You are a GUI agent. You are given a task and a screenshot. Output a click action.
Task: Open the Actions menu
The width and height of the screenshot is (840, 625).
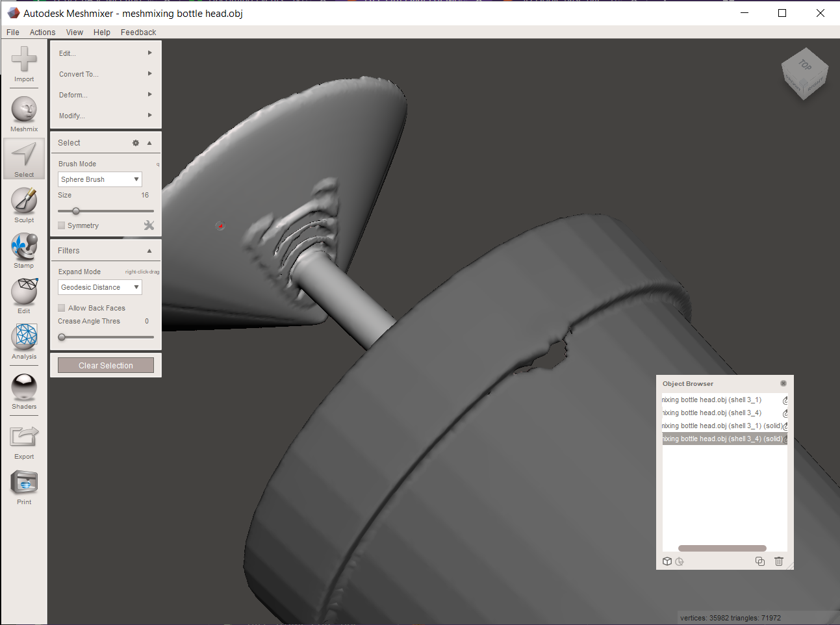tap(42, 32)
